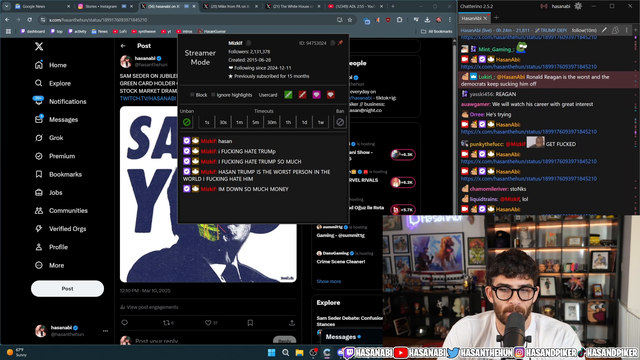Select the 1h timeout button
Screen dimensions: 640x360
click(288, 122)
